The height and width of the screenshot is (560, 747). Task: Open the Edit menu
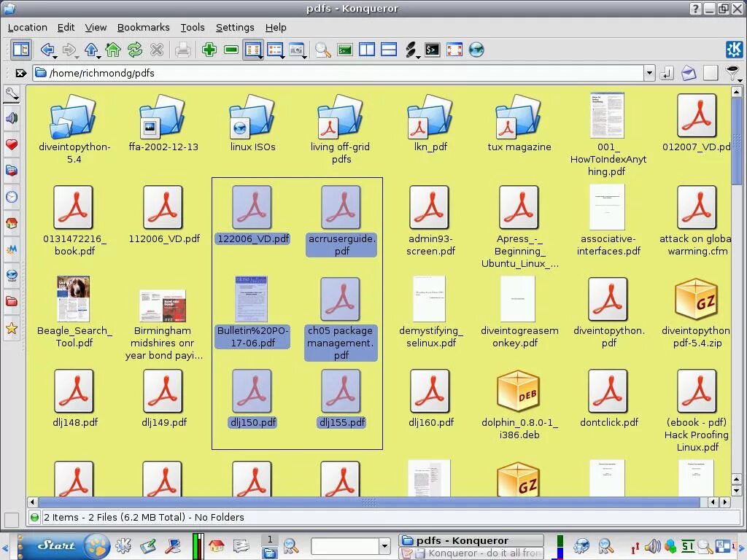click(x=66, y=27)
